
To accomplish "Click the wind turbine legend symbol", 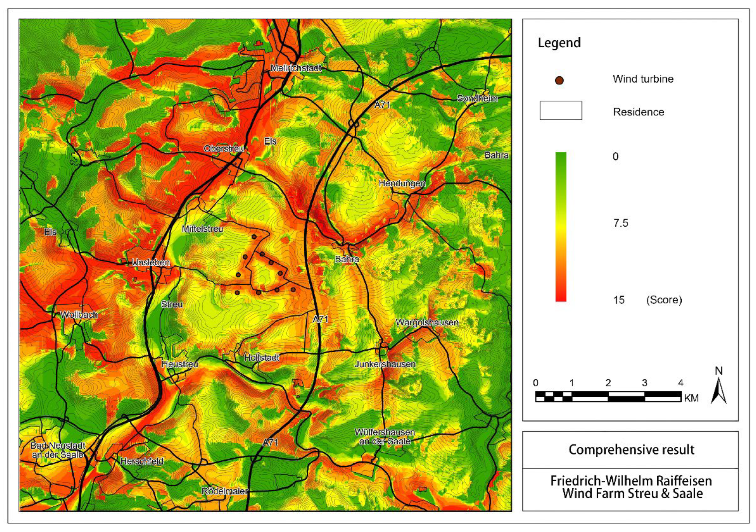I will 559,80.
